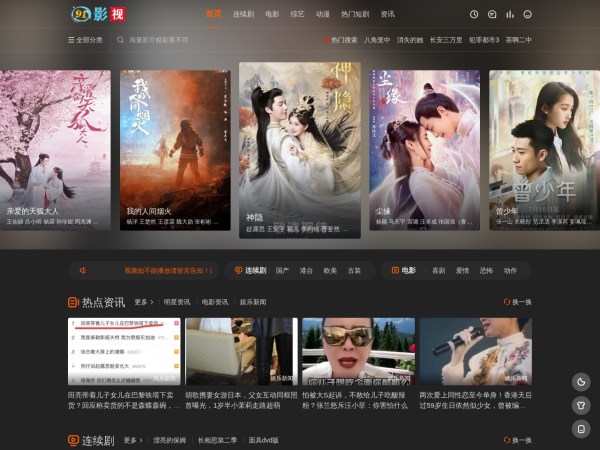
Task: Expand 更多 next to 连续剧 heading
Action: pyautogui.click(x=133, y=440)
